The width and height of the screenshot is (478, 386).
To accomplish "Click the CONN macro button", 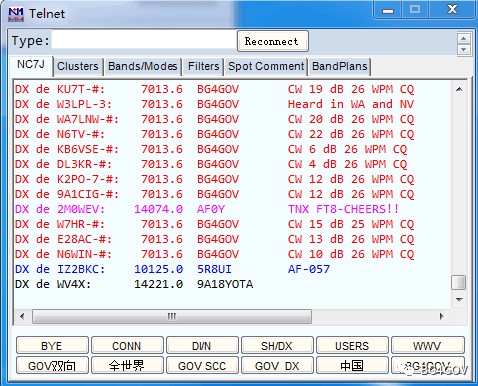I will pos(127,346).
